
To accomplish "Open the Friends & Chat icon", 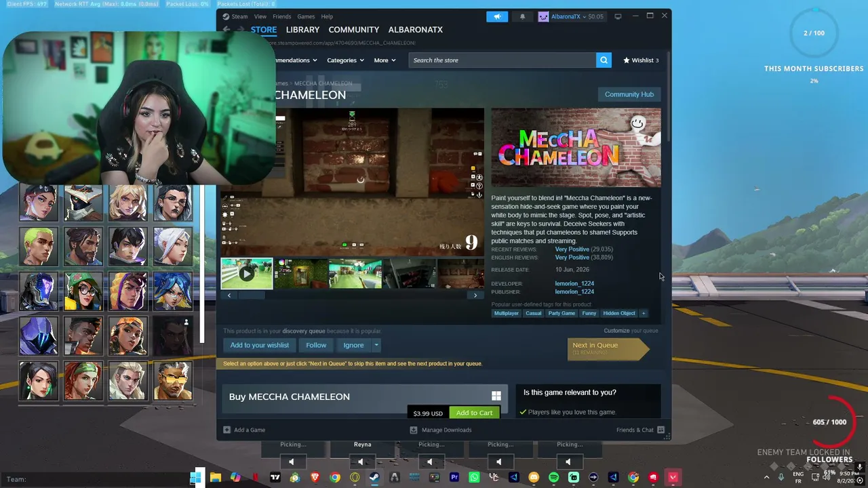I will coord(660,430).
